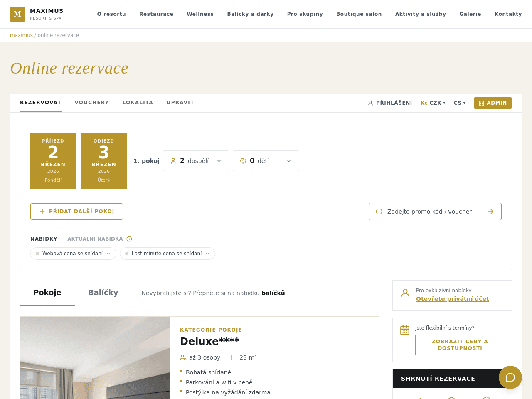The height and width of the screenshot is (399, 532).
Task: Expand the Webová cena se snídaní offer
Action: (73, 254)
